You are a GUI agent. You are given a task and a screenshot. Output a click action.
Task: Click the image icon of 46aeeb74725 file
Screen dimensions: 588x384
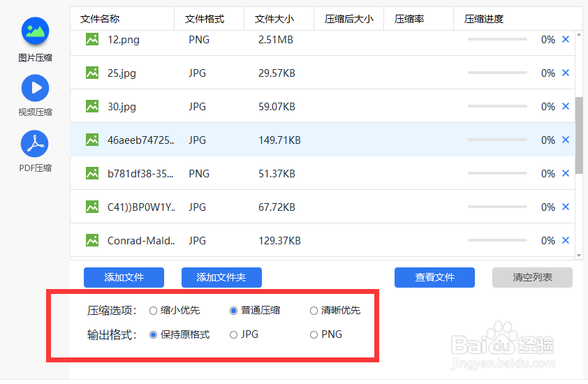(92, 140)
